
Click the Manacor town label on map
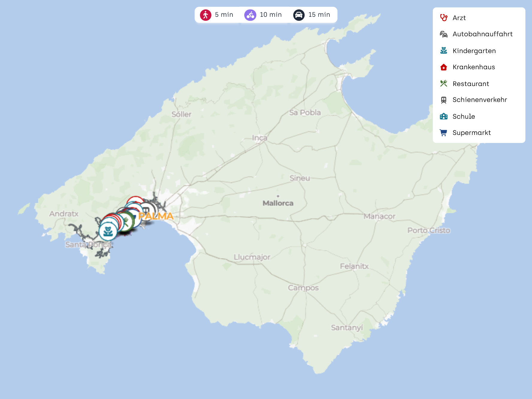tap(379, 216)
